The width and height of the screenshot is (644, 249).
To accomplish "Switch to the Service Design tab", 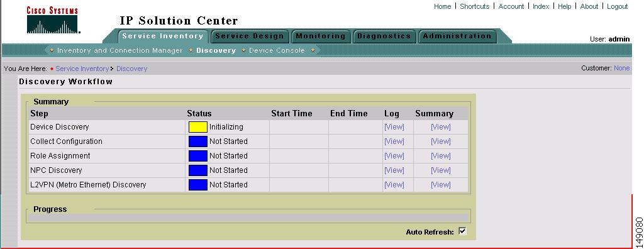I will point(249,36).
